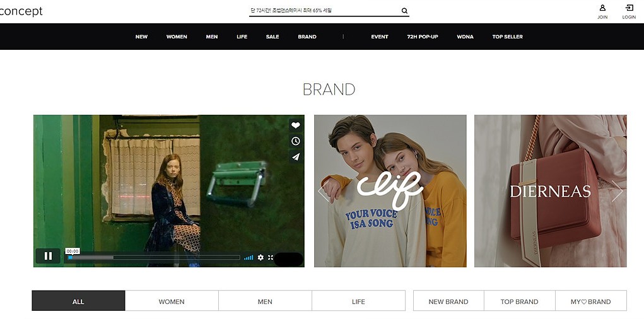Open the WOMEN menu
Screen dimensions: 644x319
point(177,37)
